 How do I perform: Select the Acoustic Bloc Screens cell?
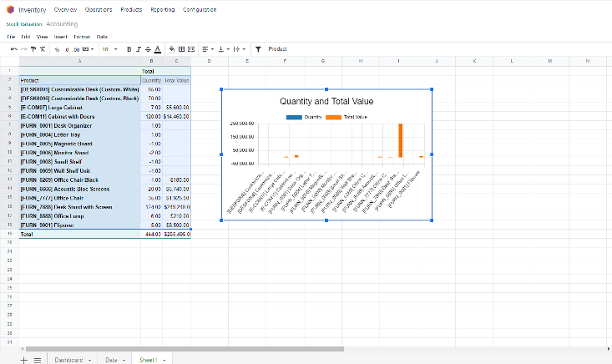click(79, 189)
